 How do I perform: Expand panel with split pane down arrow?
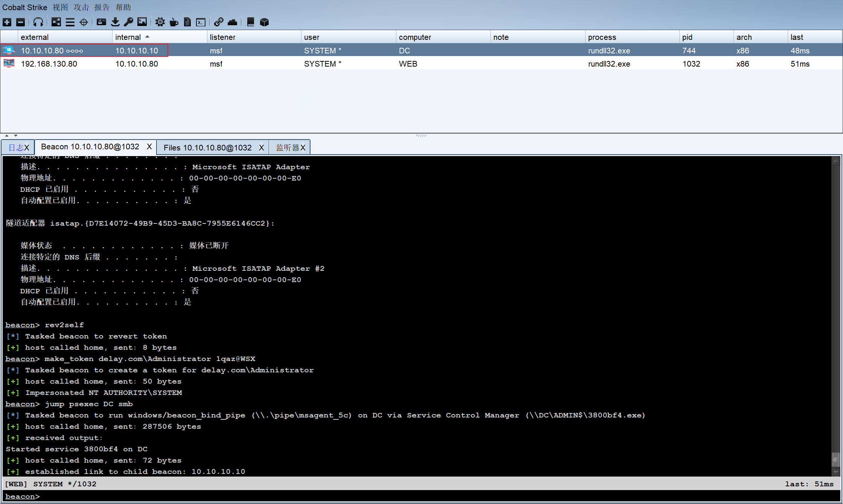point(15,135)
